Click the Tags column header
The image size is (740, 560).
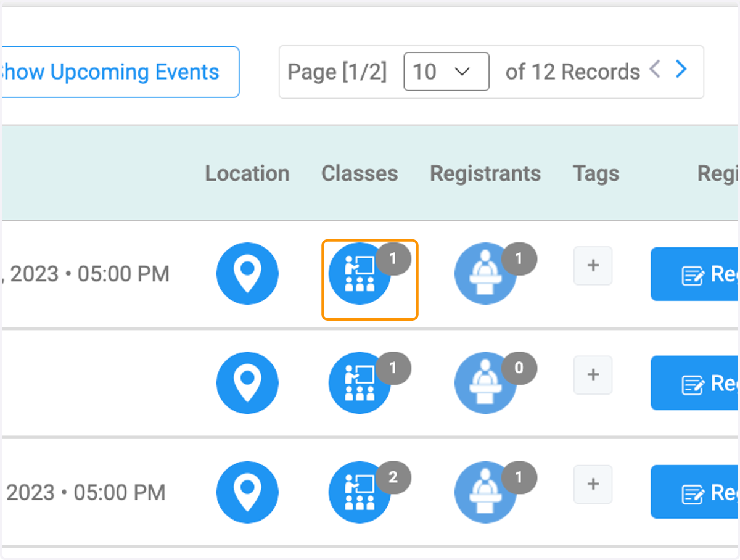point(596,173)
